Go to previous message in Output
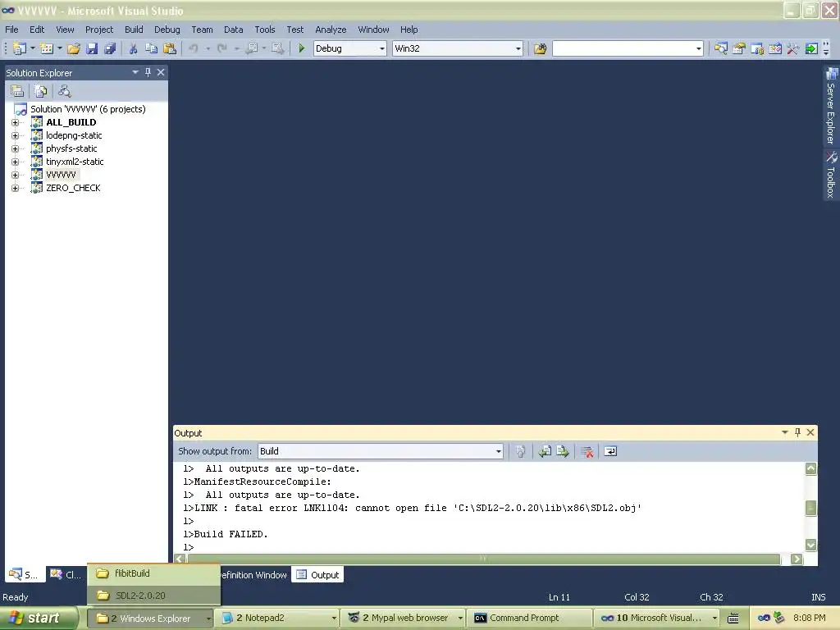The width and height of the screenshot is (840, 630). (x=545, y=452)
